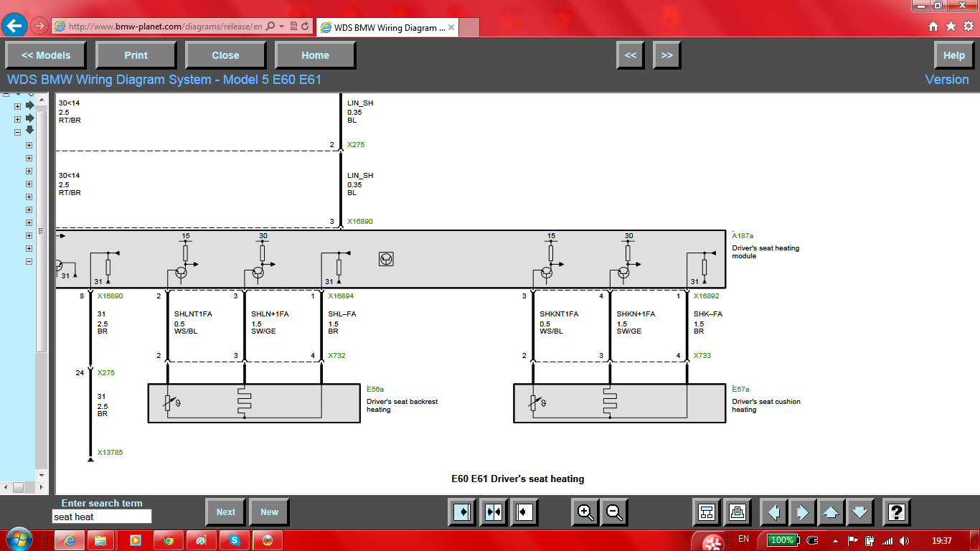Open component link E57a cushion heating
The image size is (980, 551).
[740, 390]
